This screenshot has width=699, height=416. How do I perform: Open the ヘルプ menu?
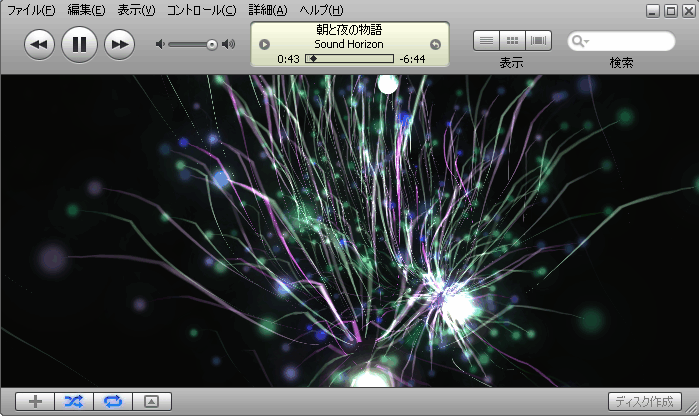click(321, 10)
